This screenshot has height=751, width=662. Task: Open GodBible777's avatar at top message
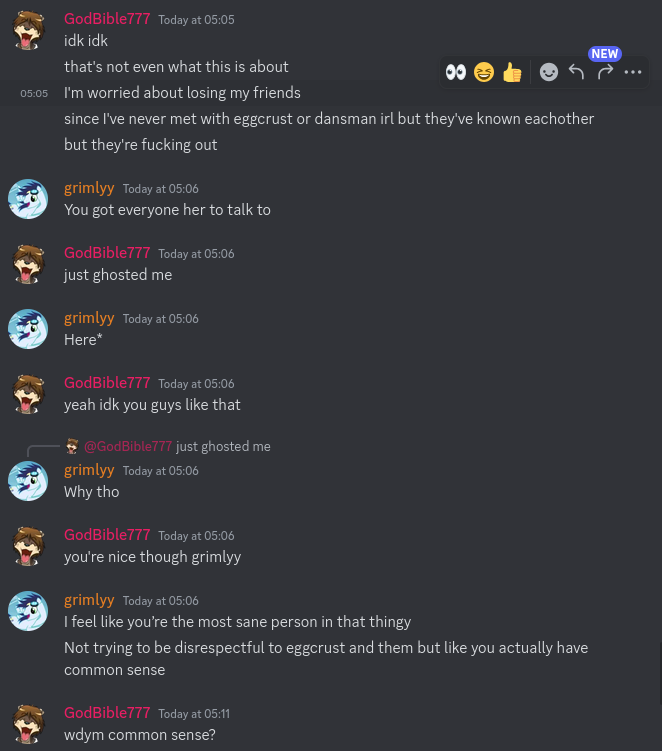tap(28, 30)
